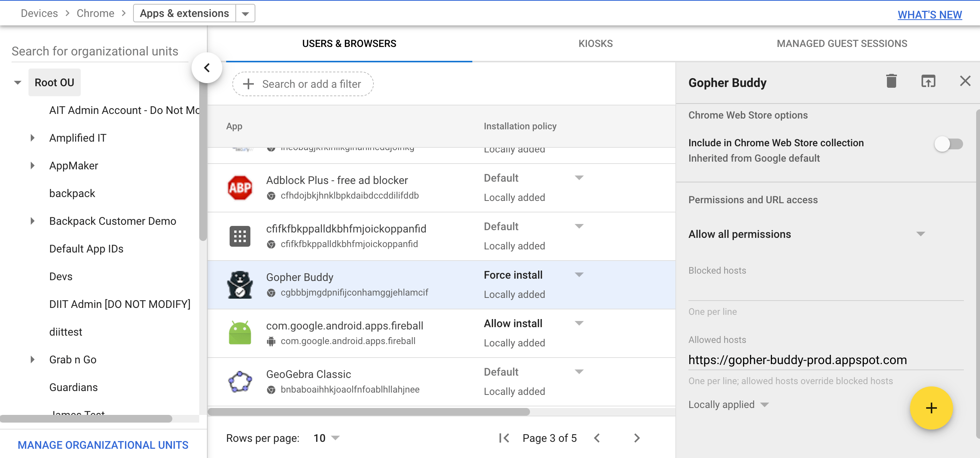This screenshot has width=980, height=458.
Task: Open the Allow all permissions dropdown
Action: [x=920, y=234]
